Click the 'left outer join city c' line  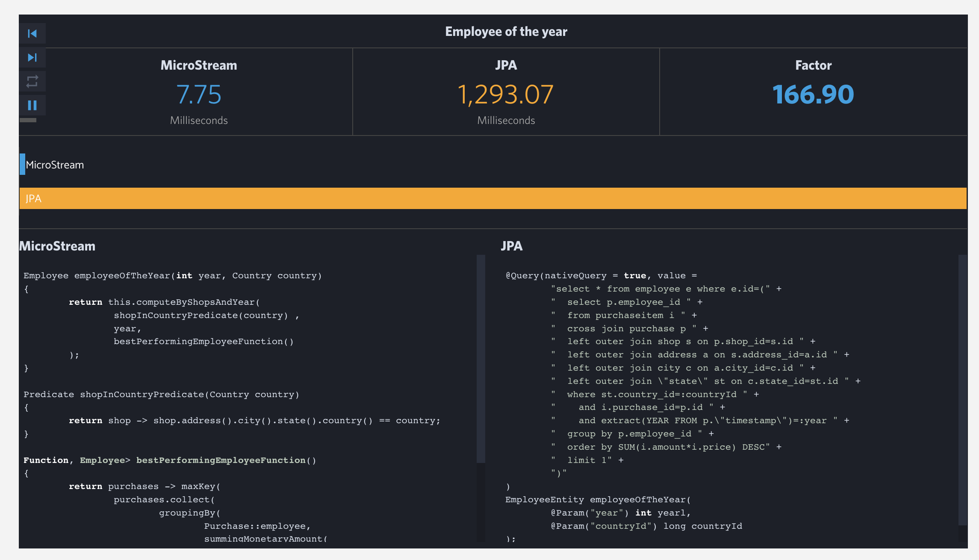coord(683,368)
